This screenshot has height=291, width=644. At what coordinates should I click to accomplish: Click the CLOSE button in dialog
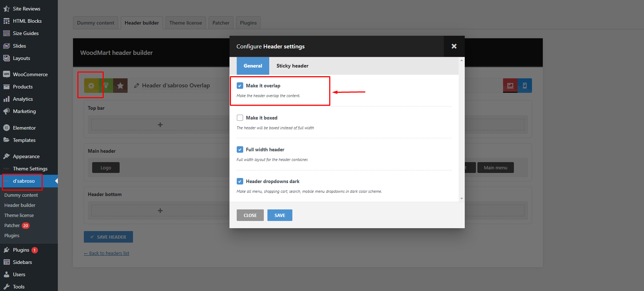point(250,215)
